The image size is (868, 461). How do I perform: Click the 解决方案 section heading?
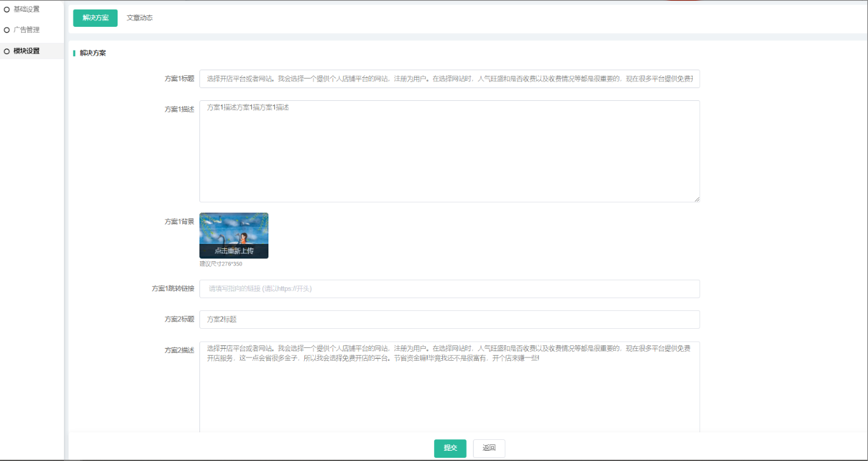[x=93, y=53]
